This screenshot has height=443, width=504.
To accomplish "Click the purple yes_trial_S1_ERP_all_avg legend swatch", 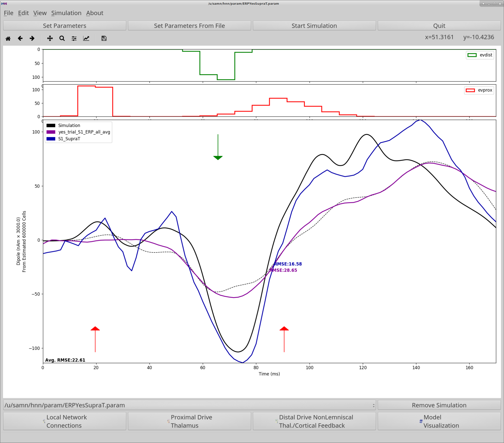I will [x=51, y=132].
